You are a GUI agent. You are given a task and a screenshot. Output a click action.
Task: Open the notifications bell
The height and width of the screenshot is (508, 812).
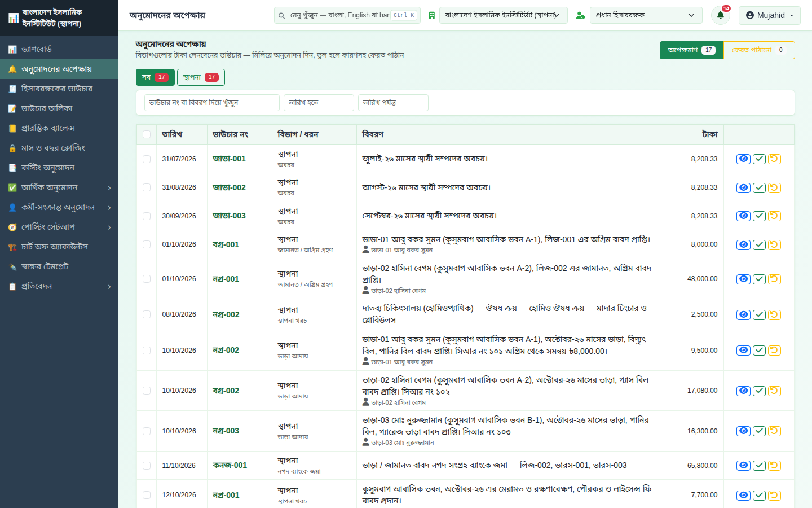pos(721,15)
